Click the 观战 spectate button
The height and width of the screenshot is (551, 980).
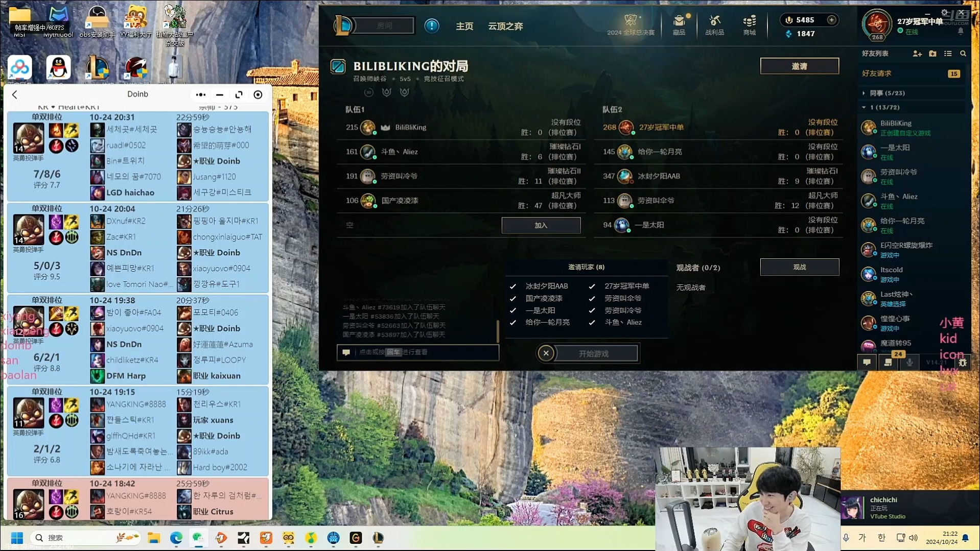[800, 267]
